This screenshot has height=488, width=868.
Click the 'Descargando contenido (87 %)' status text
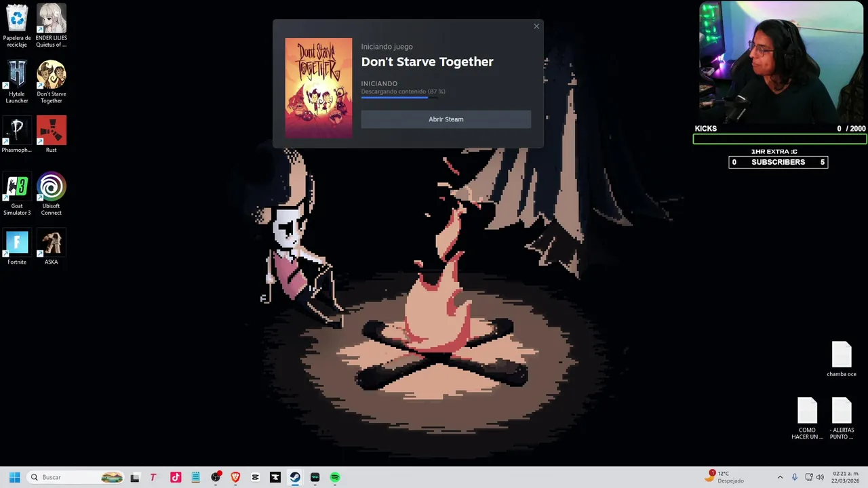click(403, 91)
